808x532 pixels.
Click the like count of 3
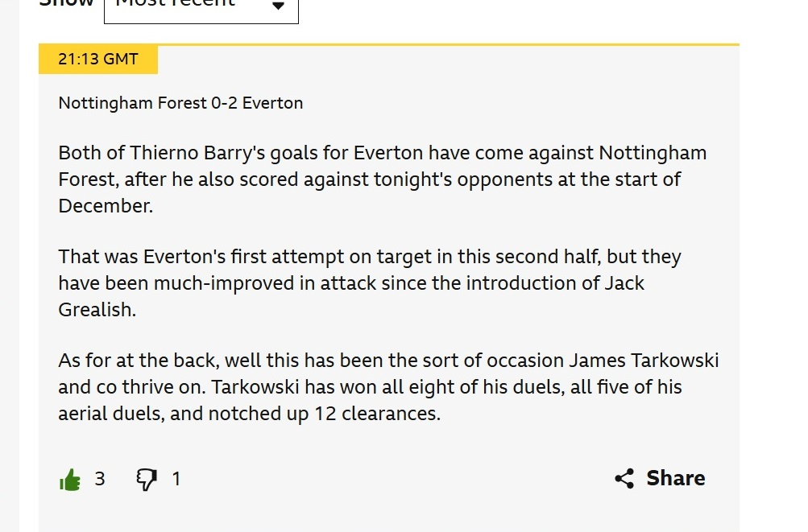point(100,479)
